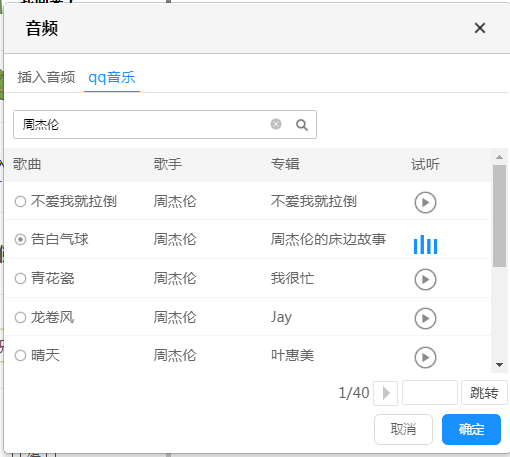Close the 音频 dialog
Image resolution: width=510 pixels, height=457 pixels.
pos(480,28)
